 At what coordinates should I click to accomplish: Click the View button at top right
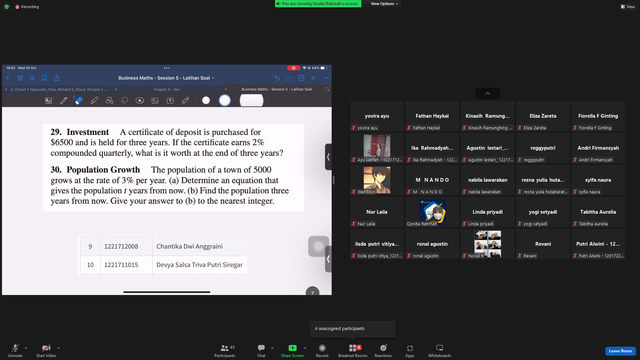click(628, 7)
